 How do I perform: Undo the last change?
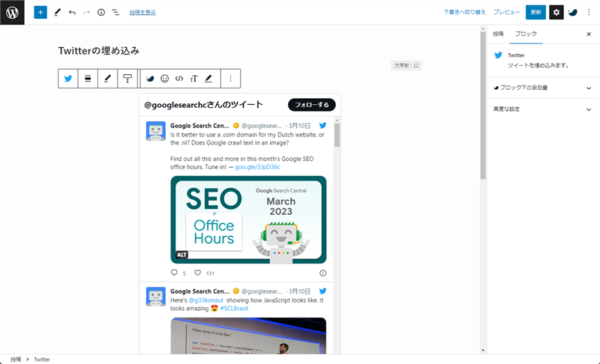pos(72,12)
